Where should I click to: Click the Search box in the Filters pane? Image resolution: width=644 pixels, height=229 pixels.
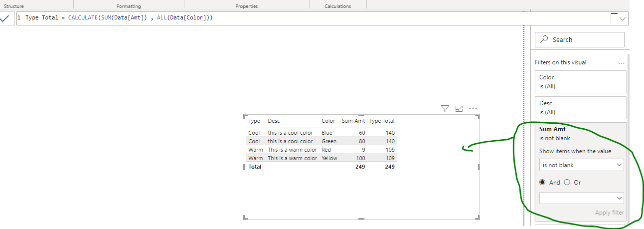(x=580, y=39)
